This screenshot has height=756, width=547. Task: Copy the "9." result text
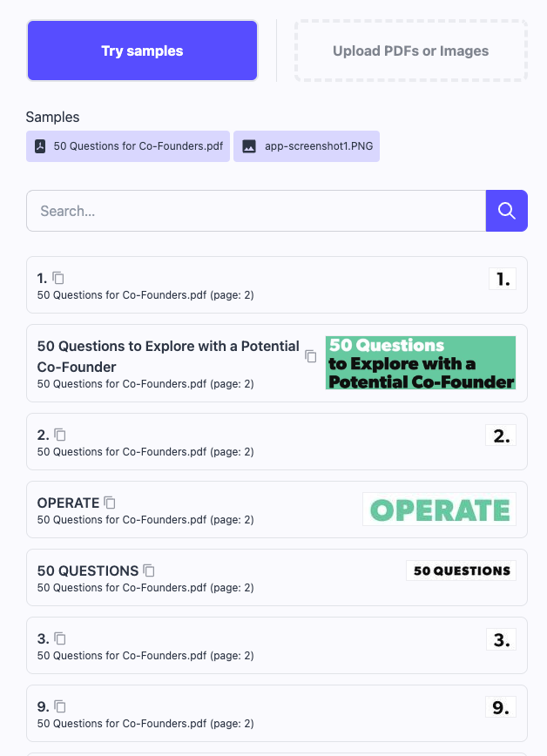60,706
